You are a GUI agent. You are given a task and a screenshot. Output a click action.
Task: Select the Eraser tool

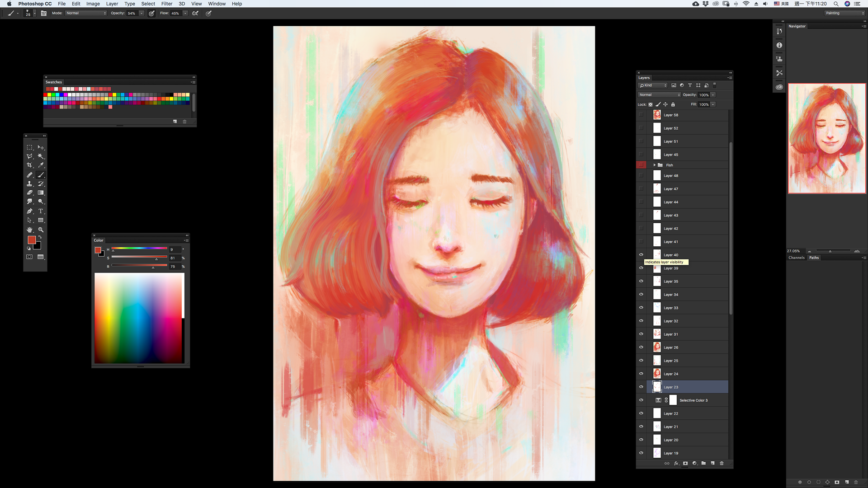(x=30, y=193)
